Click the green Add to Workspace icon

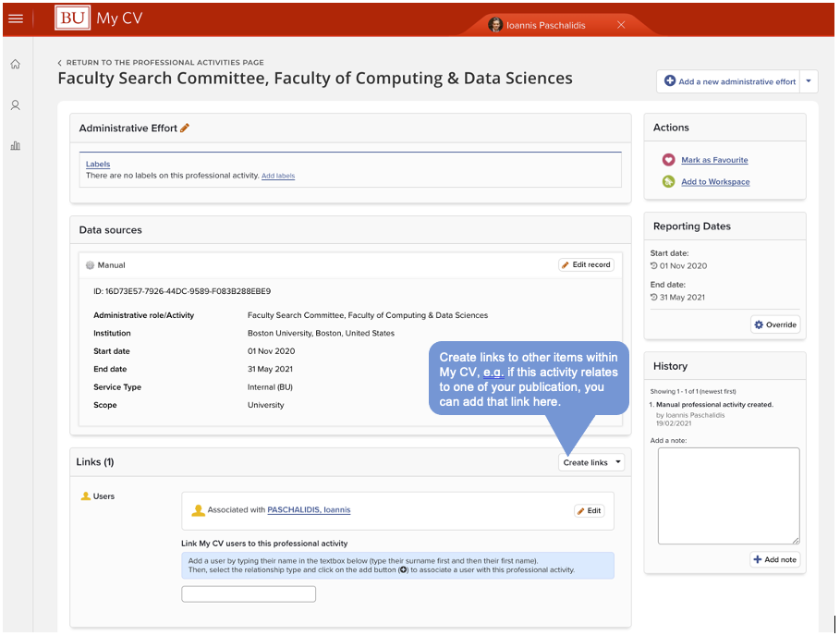pos(668,182)
